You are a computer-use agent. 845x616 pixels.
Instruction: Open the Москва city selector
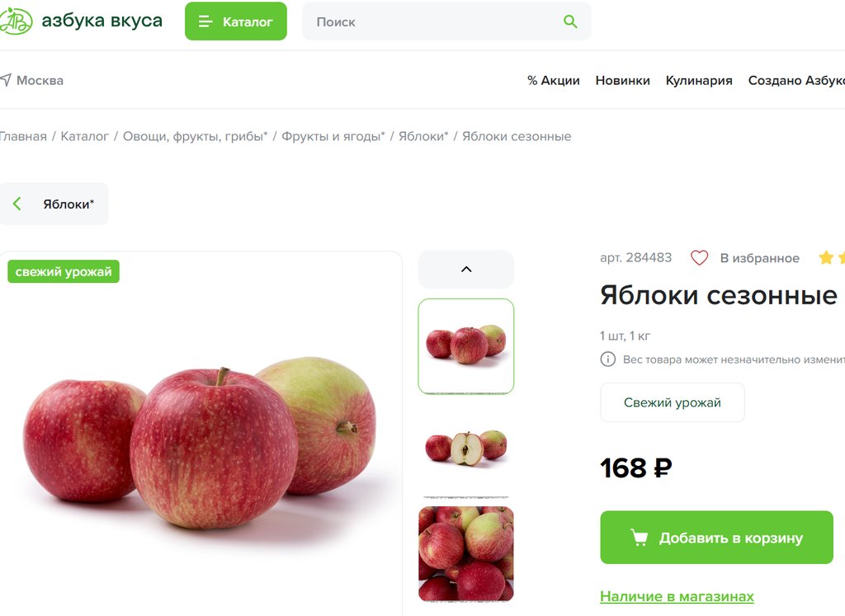[32, 80]
